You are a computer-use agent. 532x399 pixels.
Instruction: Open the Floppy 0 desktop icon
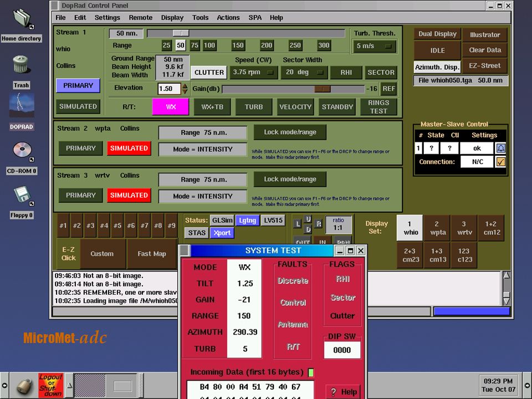tap(23, 195)
